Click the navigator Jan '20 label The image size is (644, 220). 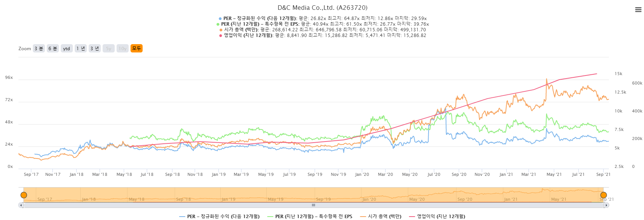(x=369, y=199)
